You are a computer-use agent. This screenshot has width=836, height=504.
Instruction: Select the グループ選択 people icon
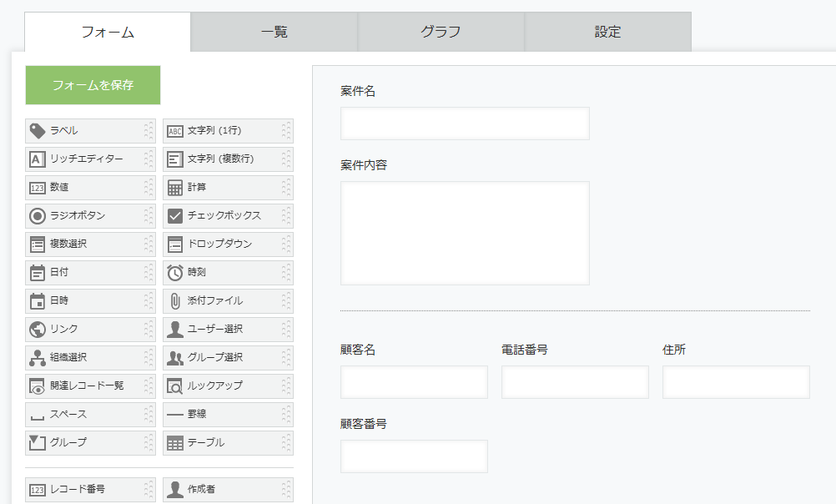pos(175,358)
